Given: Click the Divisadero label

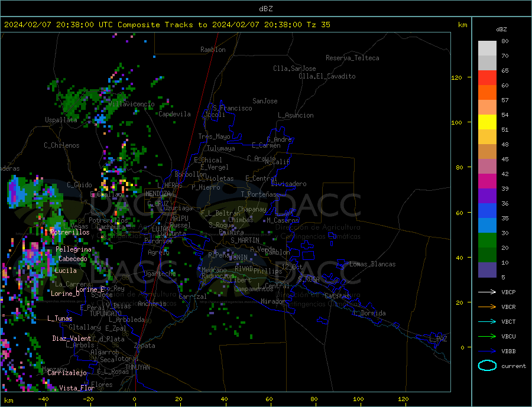Looking at the screenshot, I should tap(288, 184).
